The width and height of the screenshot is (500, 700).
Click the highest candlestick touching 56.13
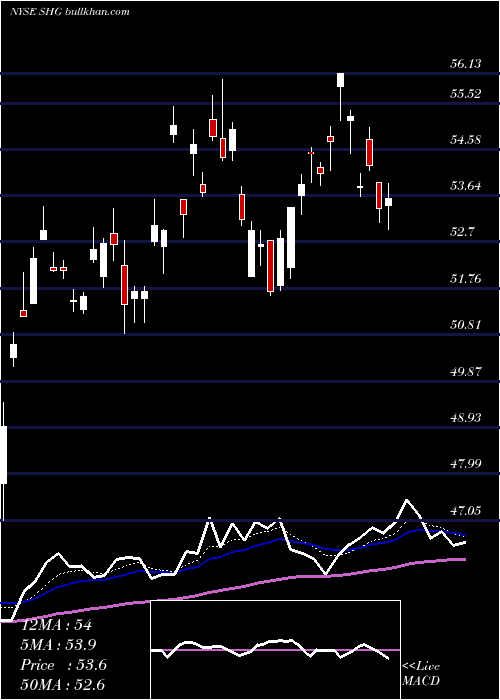tap(341, 96)
